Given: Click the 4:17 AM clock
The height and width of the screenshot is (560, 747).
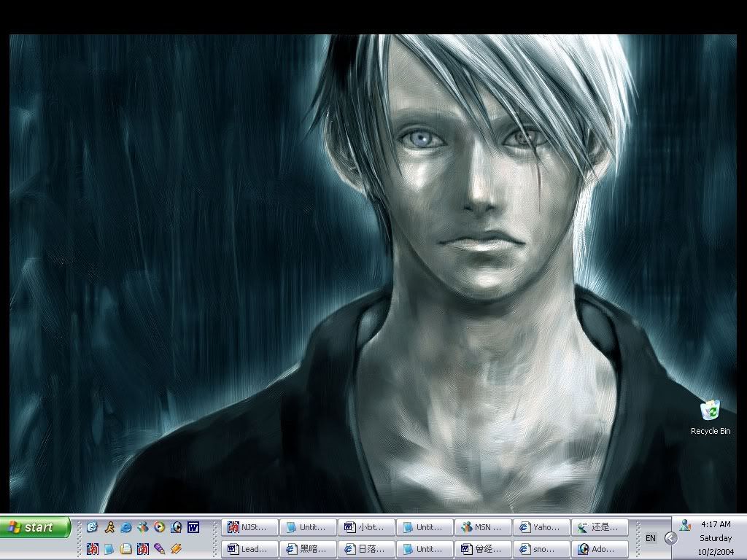Looking at the screenshot, I should [x=716, y=524].
